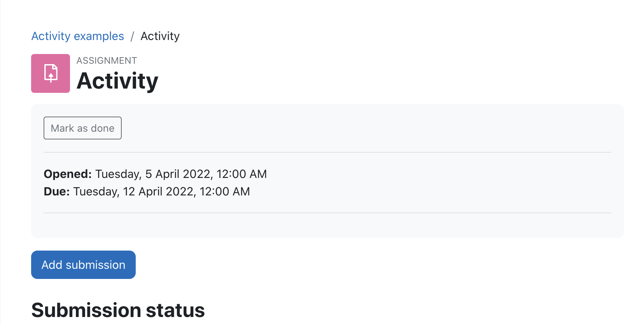The height and width of the screenshot is (324, 644).
Task: Click the bold Due label
Action: 57,192
